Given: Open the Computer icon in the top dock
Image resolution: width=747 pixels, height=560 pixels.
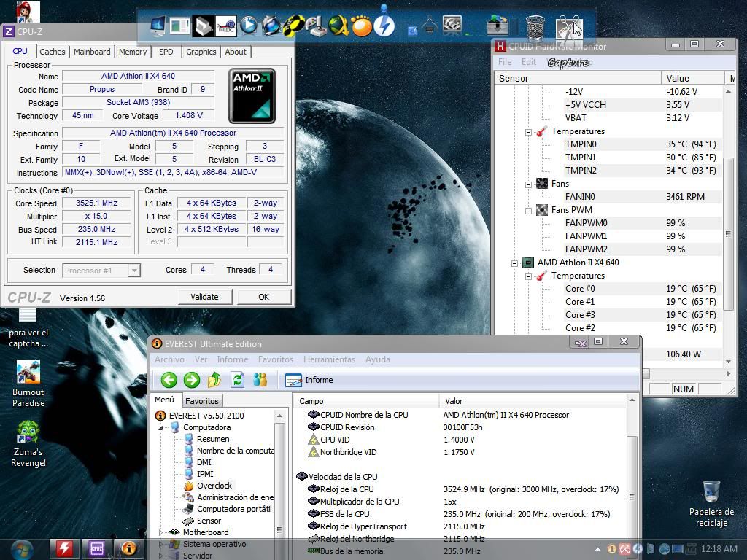Looking at the screenshot, I should [x=158, y=26].
